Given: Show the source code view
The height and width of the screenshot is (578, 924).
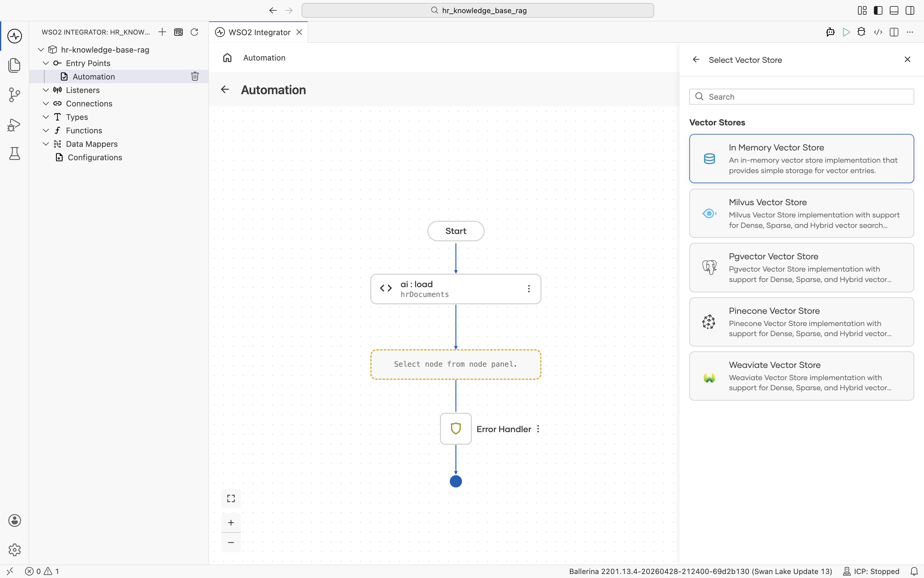Looking at the screenshot, I should [x=878, y=32].
